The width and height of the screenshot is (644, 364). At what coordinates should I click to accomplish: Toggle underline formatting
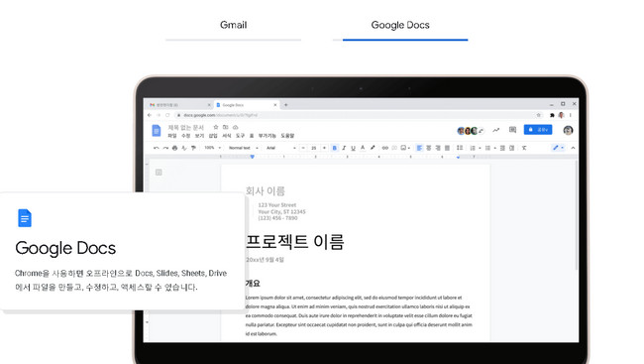coord(354,148)
